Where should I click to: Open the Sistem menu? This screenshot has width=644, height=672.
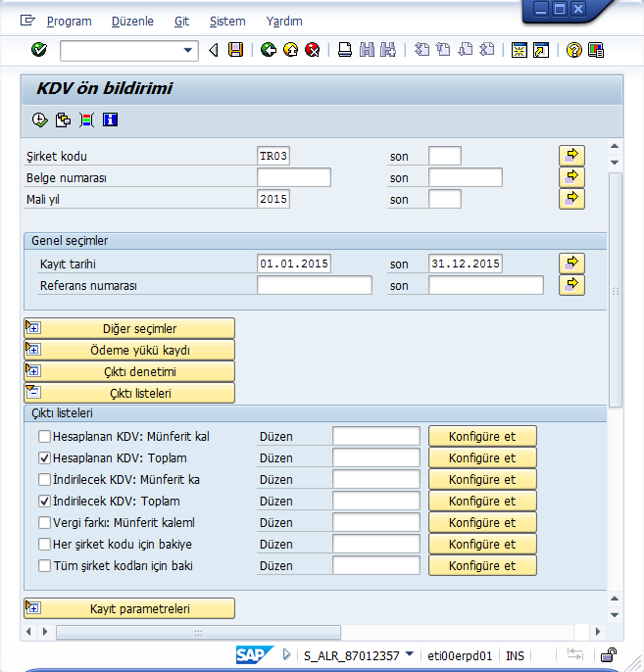pos(227,21)
